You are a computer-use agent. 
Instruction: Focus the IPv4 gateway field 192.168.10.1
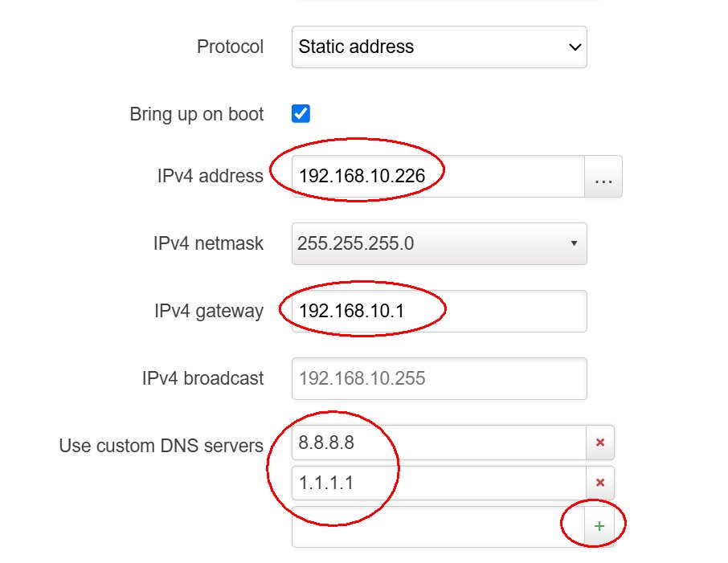point(440,311)
